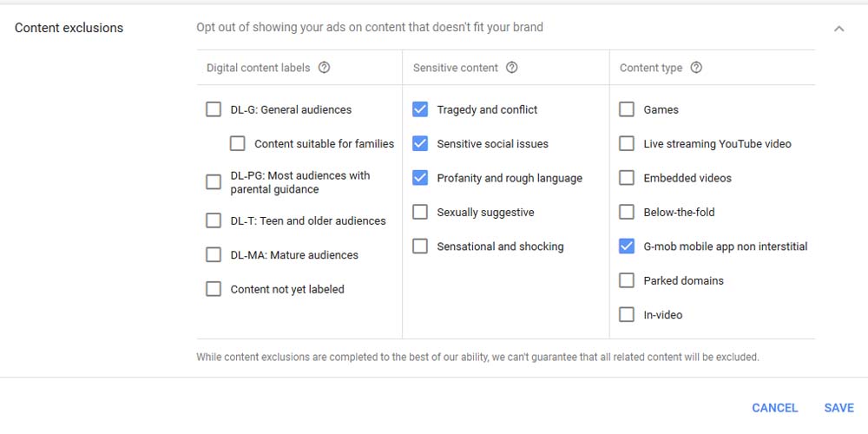The height and width of the screenshot is (434, 868).
Task: Uncheck Sensitive social issues box
Action: [x=420, y=144]
